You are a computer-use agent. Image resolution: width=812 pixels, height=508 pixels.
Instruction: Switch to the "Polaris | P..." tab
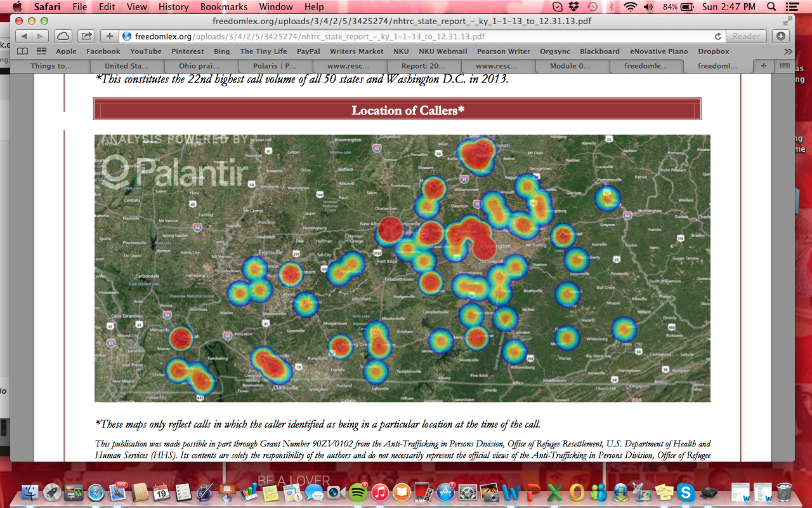[x=275, y=65]
